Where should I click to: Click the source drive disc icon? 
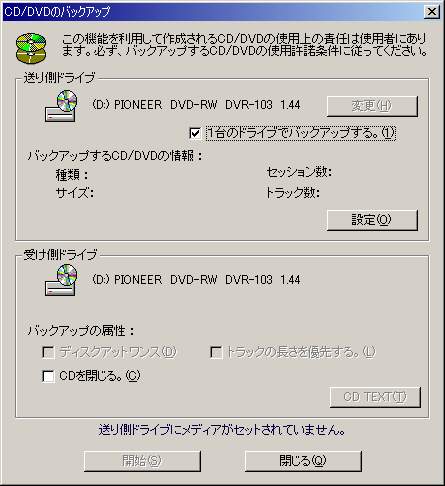[61, 106]
